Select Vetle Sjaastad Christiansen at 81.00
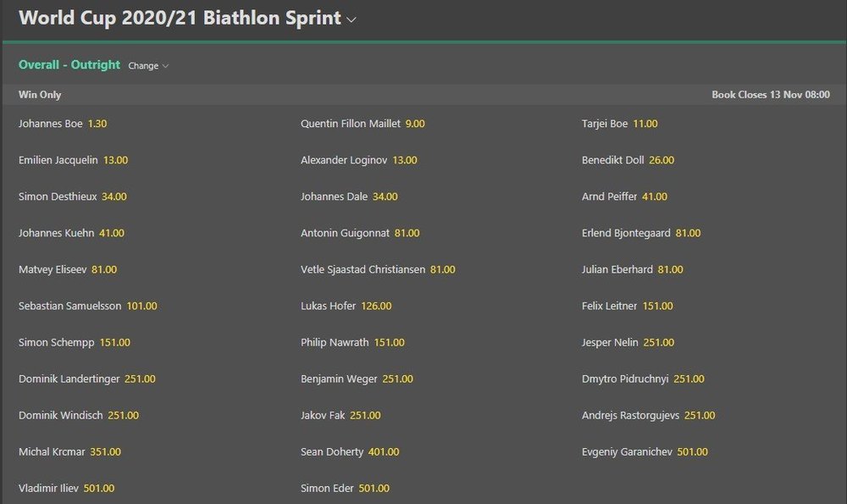This screenshot has height=504, width=847. (378, 269)
